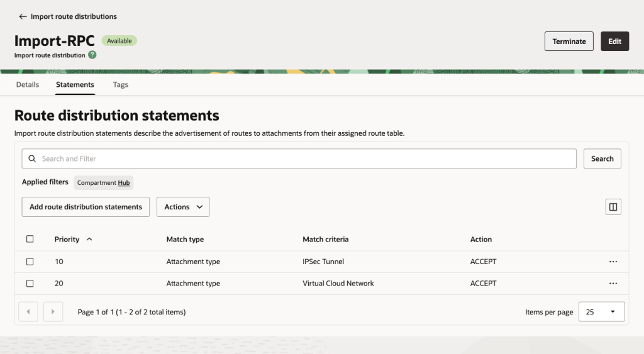Open the Items per page dropdown

click(x=601, y=312)
